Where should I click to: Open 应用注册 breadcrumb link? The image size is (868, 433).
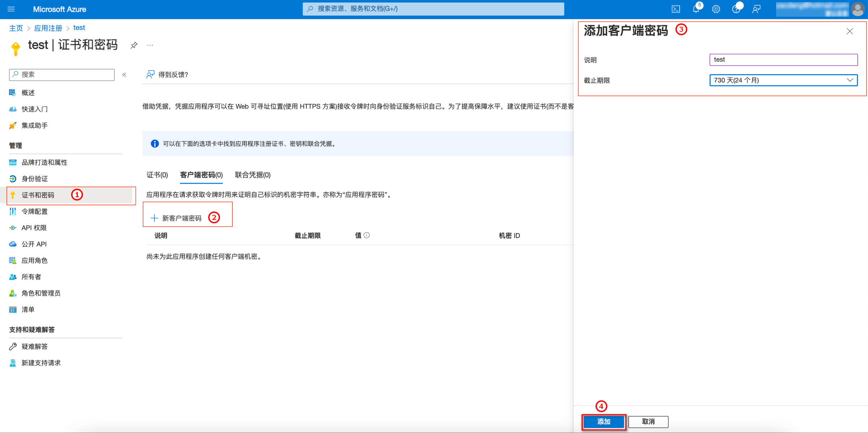coord(48,28)
